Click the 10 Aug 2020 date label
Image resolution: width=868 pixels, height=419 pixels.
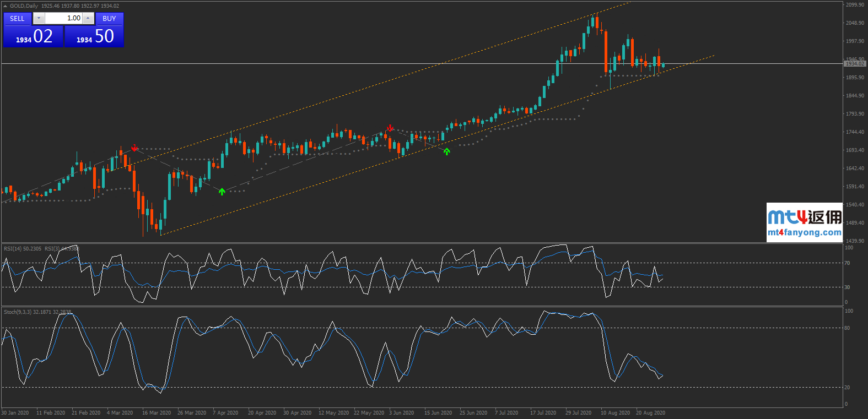[615, 413]
